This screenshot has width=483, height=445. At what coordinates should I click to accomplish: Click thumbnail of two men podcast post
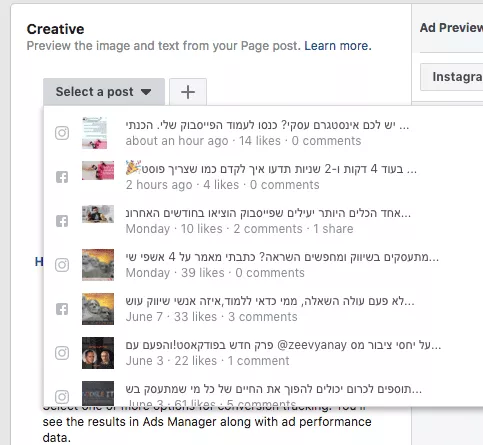click(x=98, y=353)
